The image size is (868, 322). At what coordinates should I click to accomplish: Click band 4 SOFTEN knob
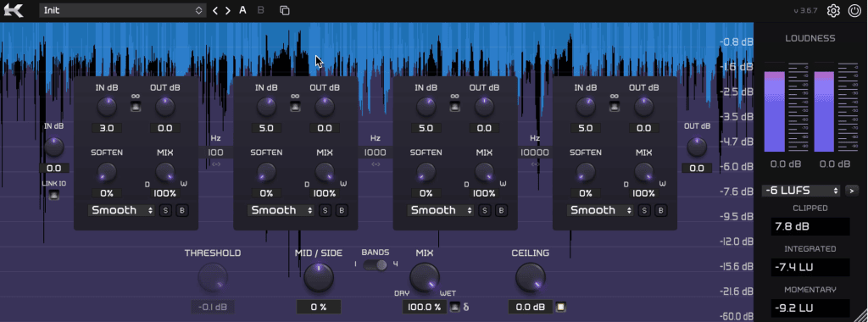click(x=585, y=172)
